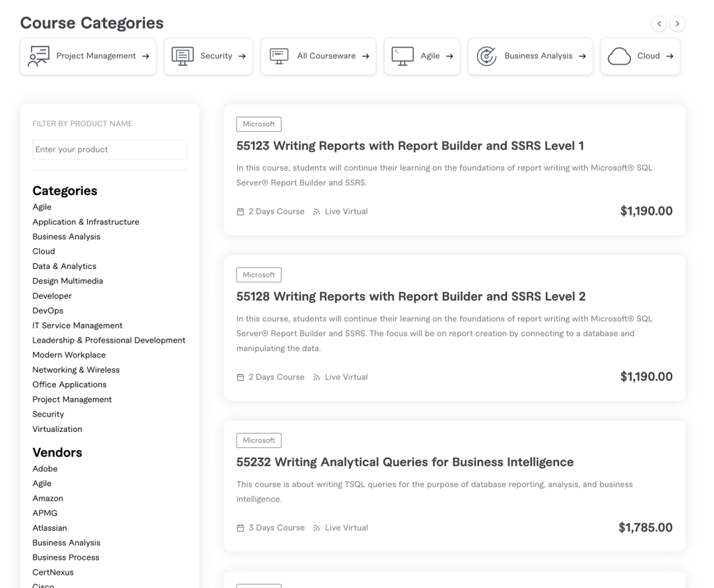Filter by CertNexus vendor
The image size is (714, 588).
click(53, 572)
